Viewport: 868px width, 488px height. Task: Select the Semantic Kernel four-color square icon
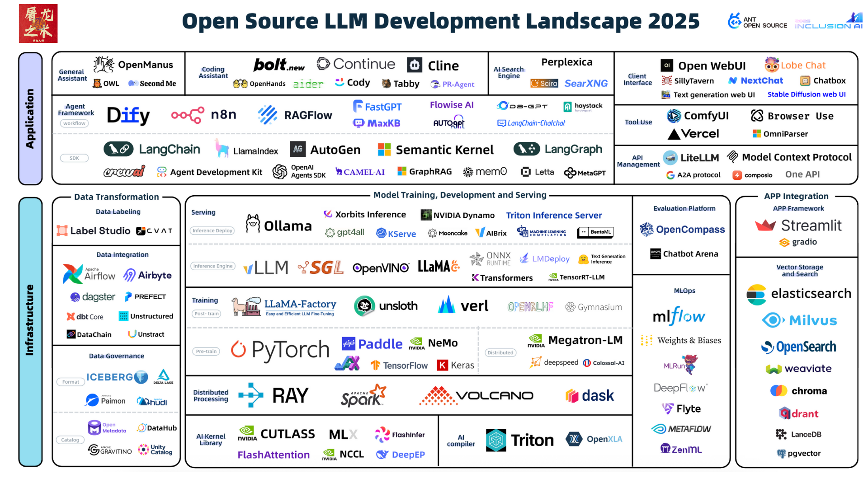pos(384,150)
